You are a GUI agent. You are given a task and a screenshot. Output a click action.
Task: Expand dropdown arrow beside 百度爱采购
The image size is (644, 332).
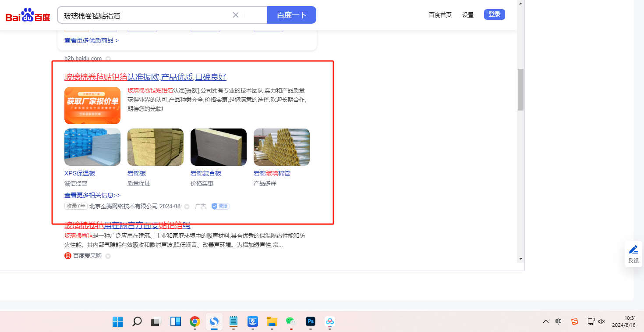point(108,256)
